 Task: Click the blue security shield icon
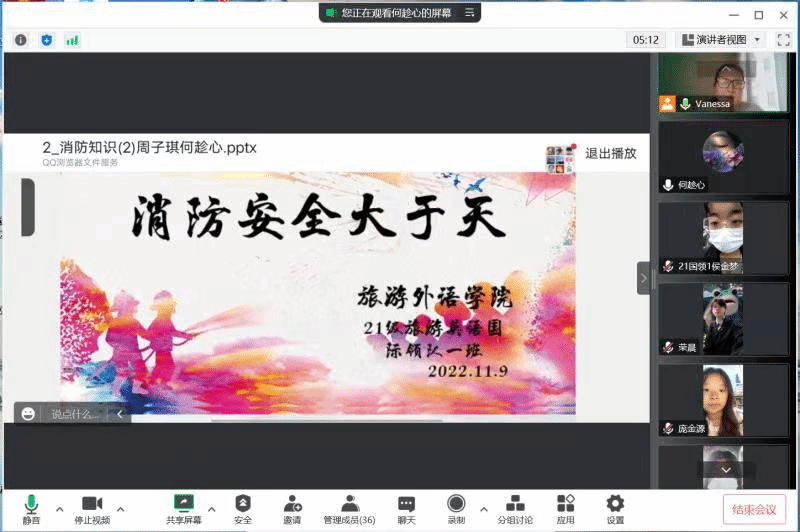pos(46,40)
